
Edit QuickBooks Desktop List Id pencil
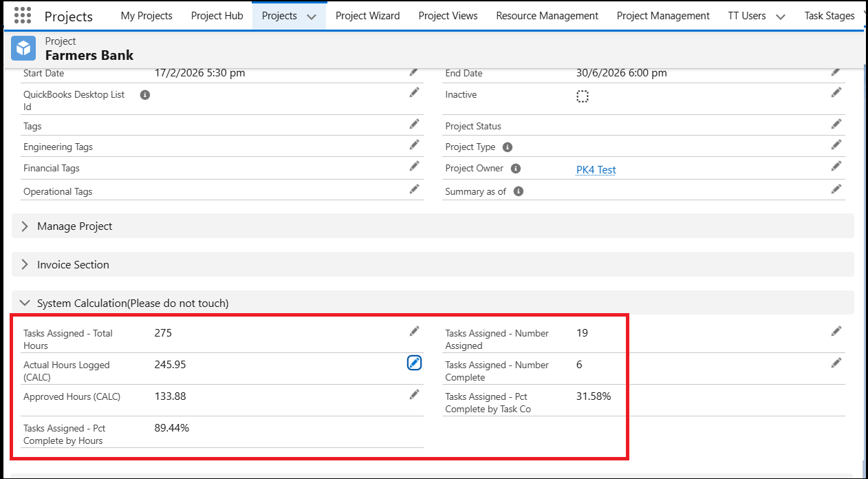[x=414, y=92]
